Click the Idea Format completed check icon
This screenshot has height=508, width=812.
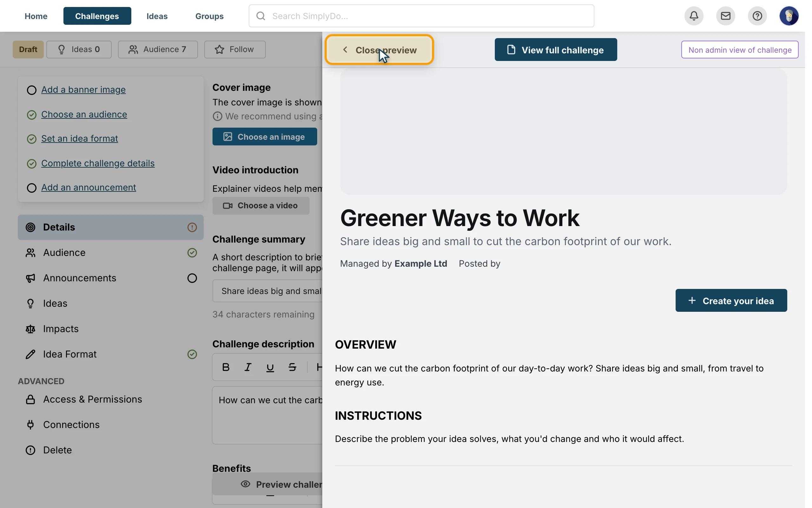pyautogui.click(x=192, y=354)
